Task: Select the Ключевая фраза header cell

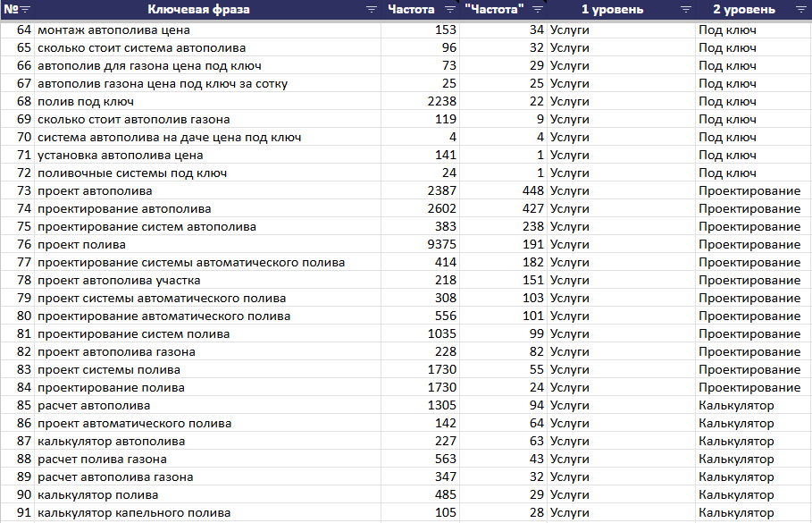Action: (x=199, y=9)
